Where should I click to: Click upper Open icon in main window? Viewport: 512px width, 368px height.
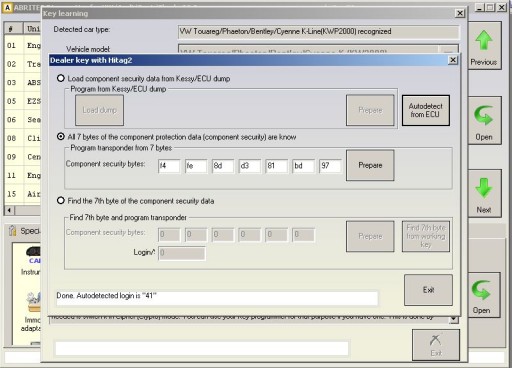click(x=484, y=116)
